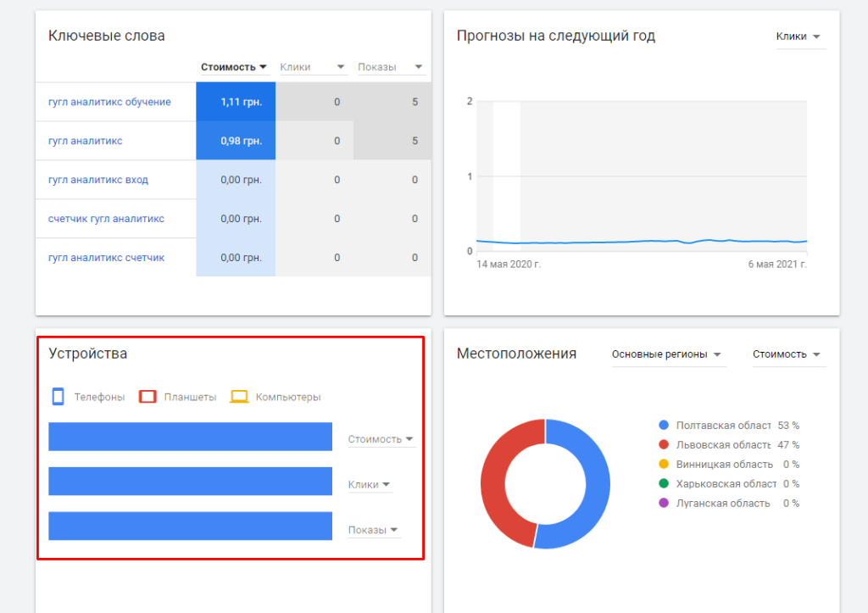This screenshot has width=868, height=613.
Task: Open keyword счетчик гугл аналитикс
Action: click(x=106, y=219)
